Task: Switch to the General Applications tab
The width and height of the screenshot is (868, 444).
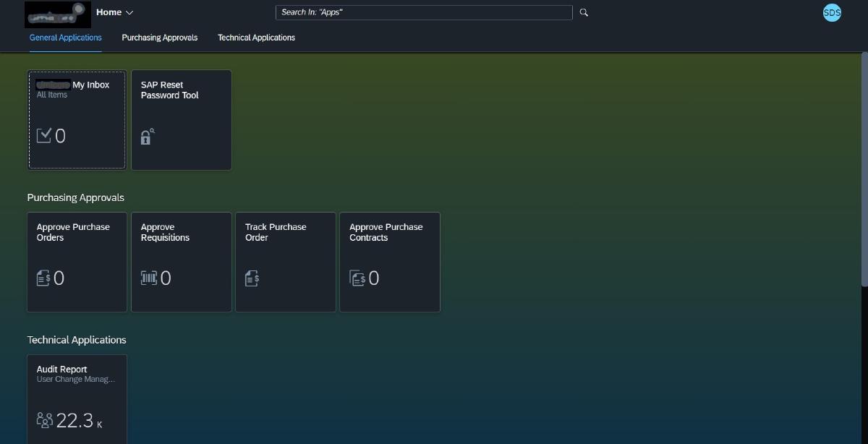Action: [x=66, y=38]
